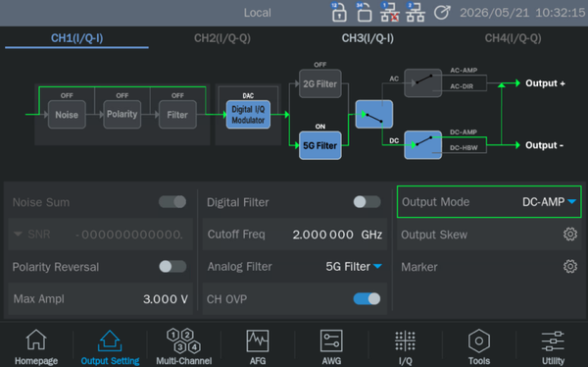Open the Multi-Channel view
This screenshot has height=367, width=588.
[184, 346]
